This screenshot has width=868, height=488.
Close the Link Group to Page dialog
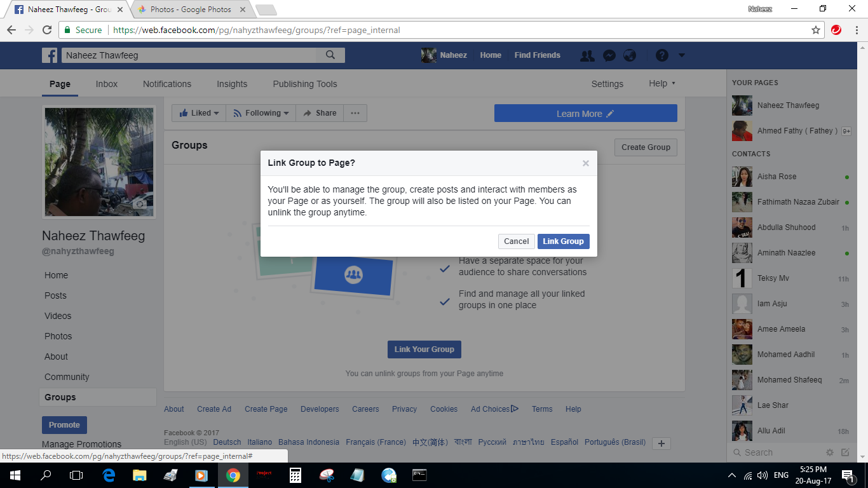(x=586, y=163)
